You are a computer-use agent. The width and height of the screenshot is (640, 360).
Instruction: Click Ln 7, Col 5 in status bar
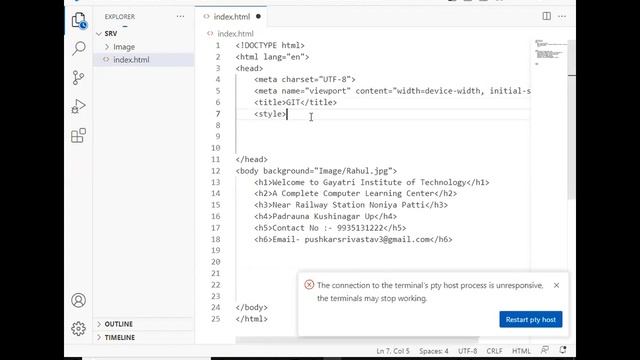[393, 351]
